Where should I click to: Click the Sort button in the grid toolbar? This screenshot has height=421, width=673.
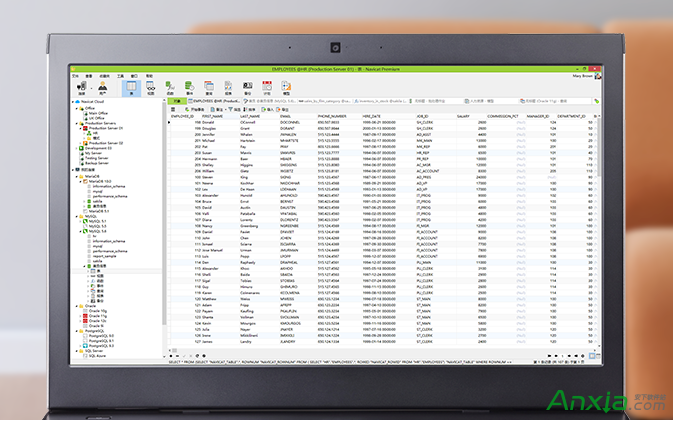coord(249,109)
